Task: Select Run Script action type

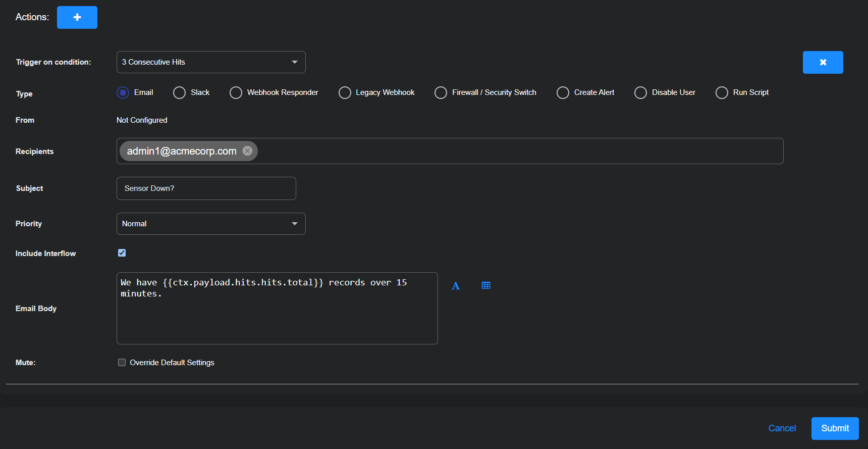Action: pos(722,93)
